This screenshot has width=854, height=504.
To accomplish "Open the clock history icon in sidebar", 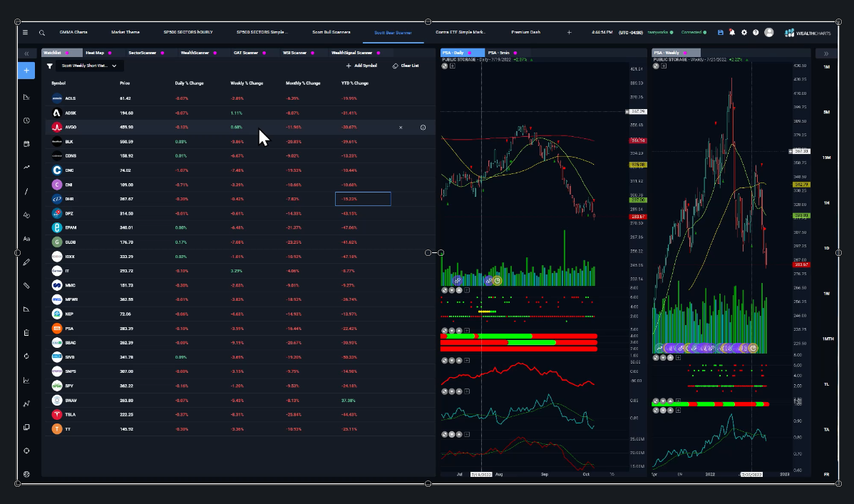I will [x=26, y=120].
